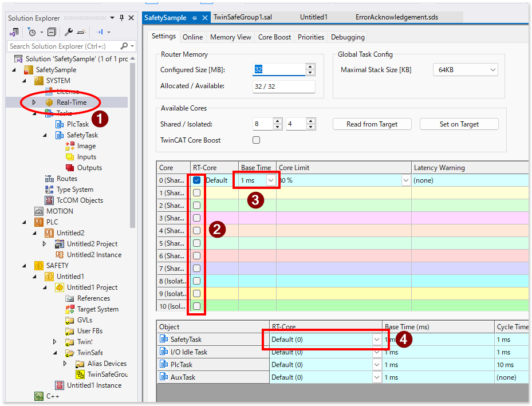
Task: Open the TwinSafeGroup1.sal document tab
Action: tap(242, 17)
